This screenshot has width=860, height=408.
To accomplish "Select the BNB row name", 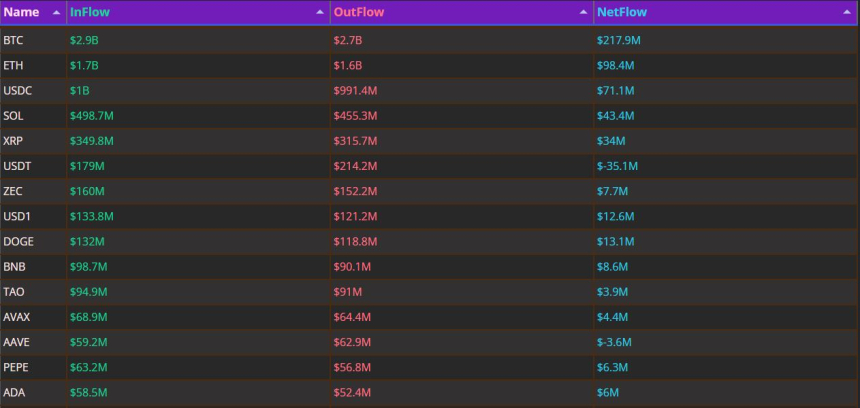I will click(x=14, y=267).
